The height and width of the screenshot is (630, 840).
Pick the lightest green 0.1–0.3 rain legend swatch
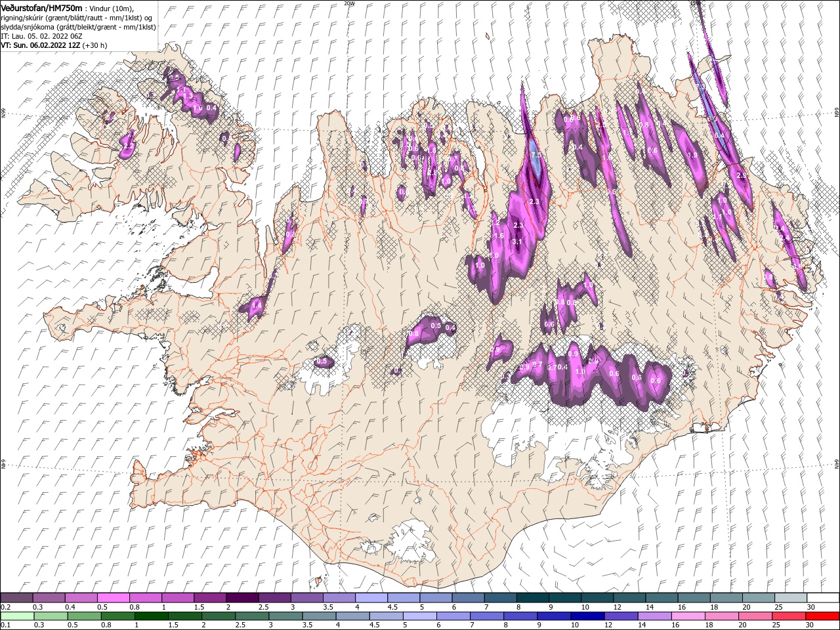point(17,616)
